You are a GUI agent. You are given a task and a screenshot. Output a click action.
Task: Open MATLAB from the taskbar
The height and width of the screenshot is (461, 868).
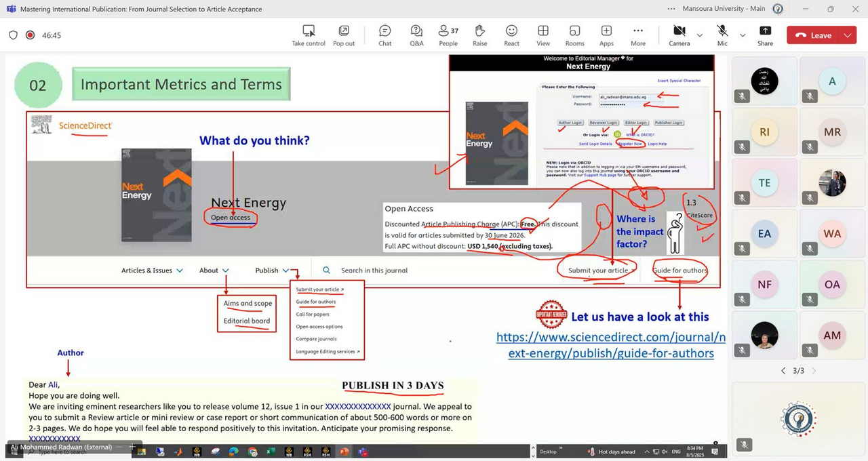pos(178,452)
